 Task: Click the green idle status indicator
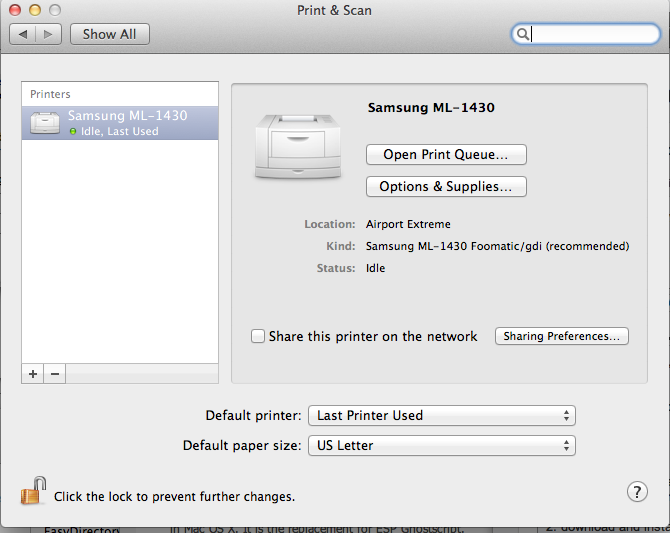(x=73, y=132)
